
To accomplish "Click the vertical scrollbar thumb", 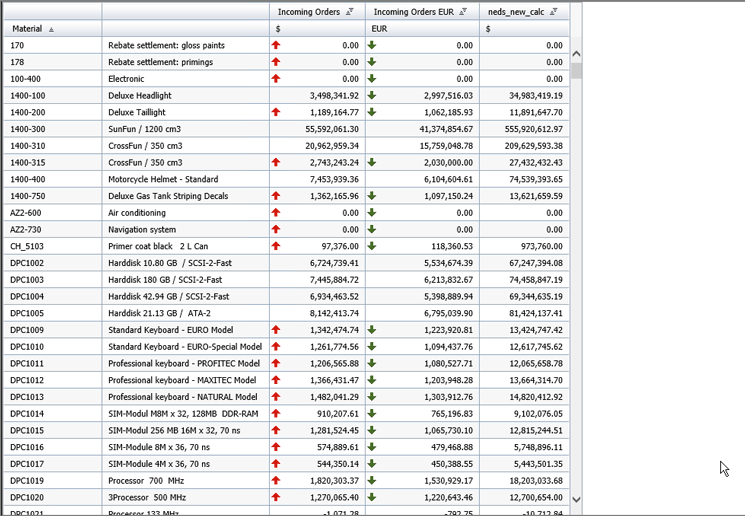I will click(x=576, y=71).
